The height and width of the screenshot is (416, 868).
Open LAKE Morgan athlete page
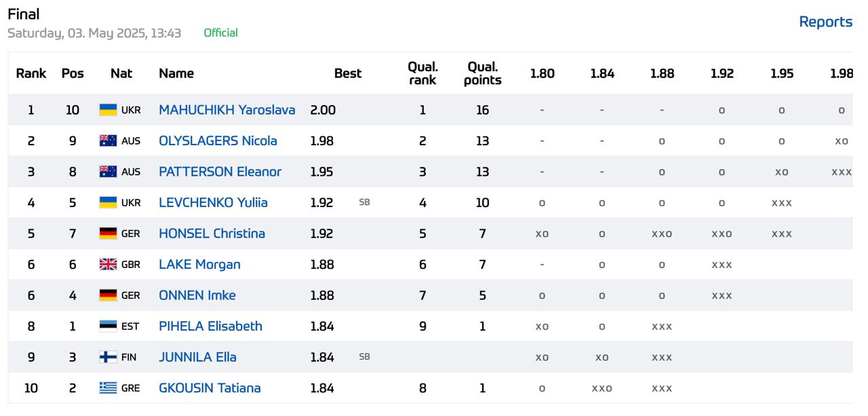(199, 265)
